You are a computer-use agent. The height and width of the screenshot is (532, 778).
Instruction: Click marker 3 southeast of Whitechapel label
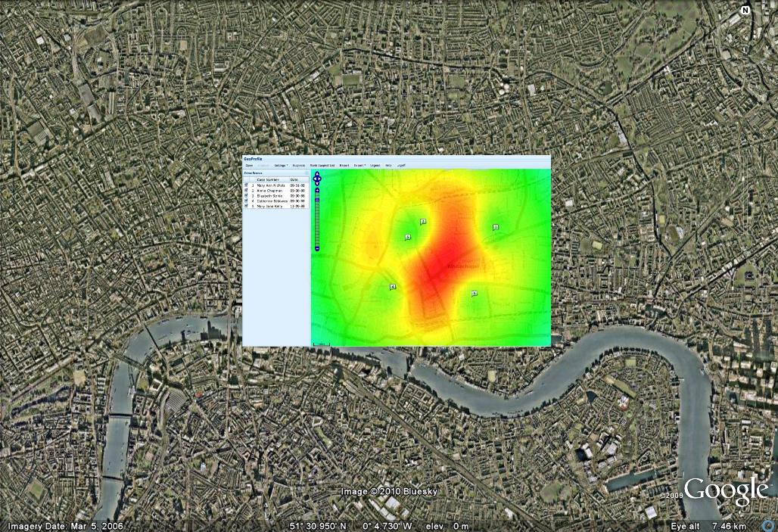pos(475,294)
